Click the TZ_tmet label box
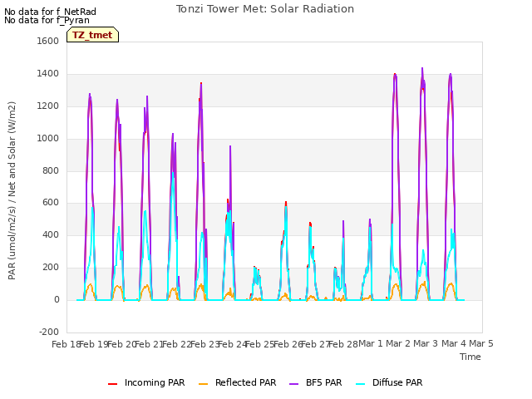Viewport: 532px width, 399px height. click(92, 35)
